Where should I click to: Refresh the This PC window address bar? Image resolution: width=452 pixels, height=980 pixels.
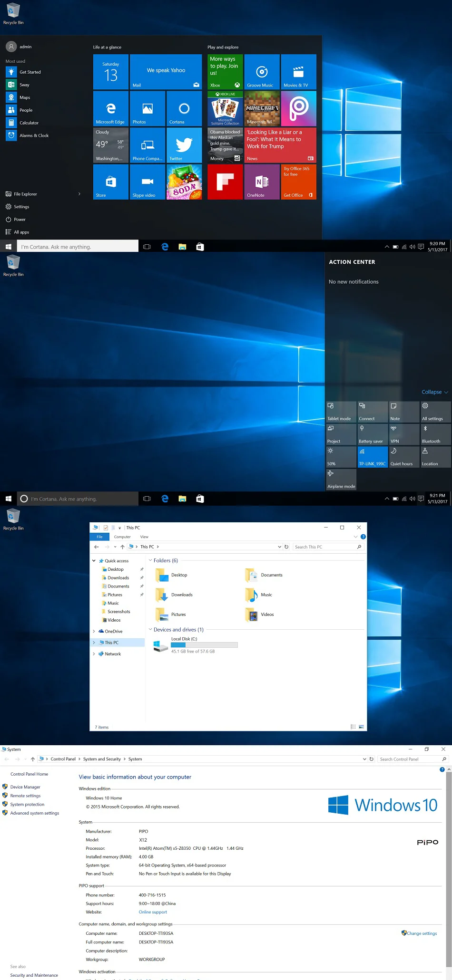pos(286,547)
